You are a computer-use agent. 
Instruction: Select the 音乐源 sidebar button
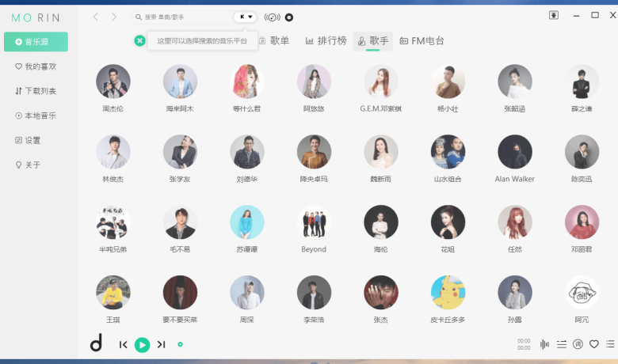pos(36,42)
